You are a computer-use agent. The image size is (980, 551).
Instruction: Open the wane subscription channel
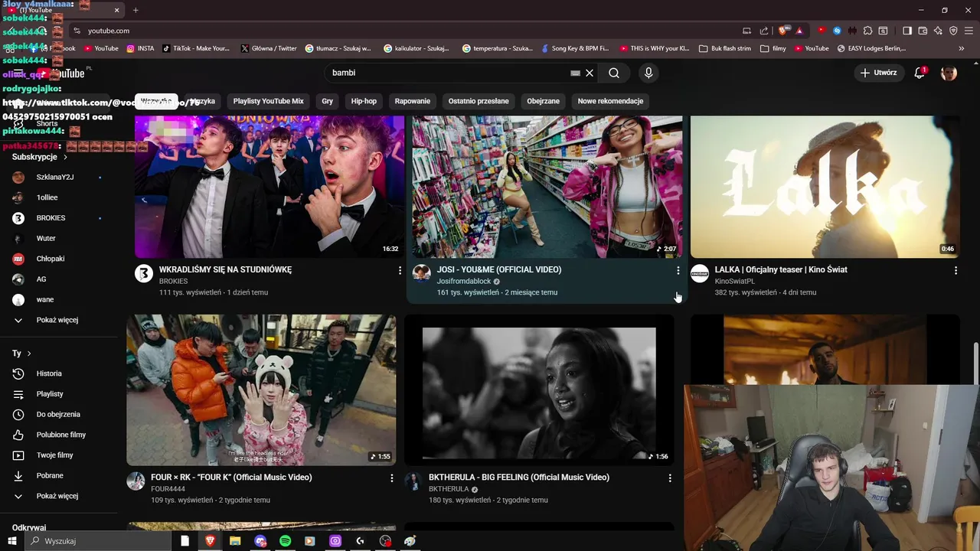tap(57, 300)
